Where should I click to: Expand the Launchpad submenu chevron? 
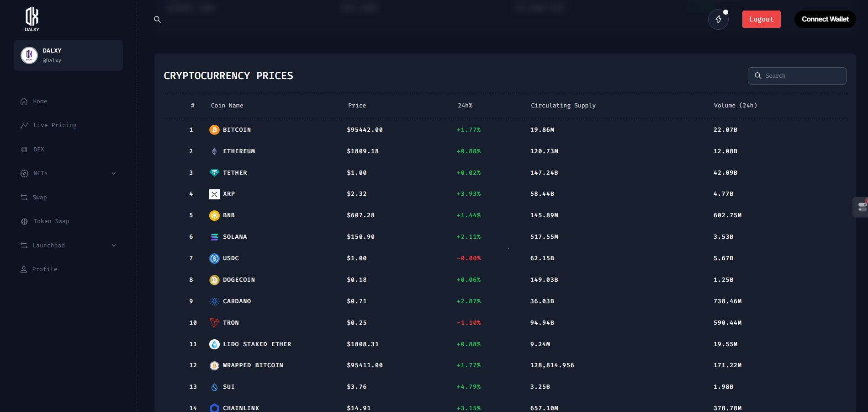(x=114, y=246)
